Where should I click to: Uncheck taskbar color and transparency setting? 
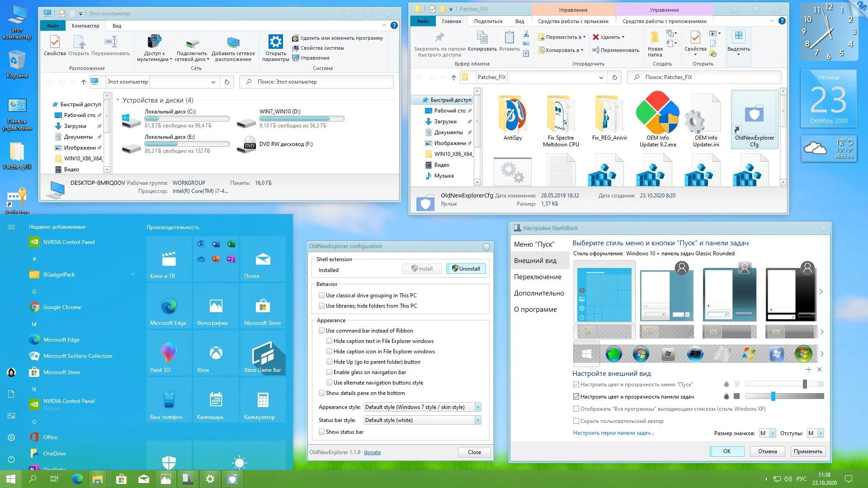click(x=576, y=397)
